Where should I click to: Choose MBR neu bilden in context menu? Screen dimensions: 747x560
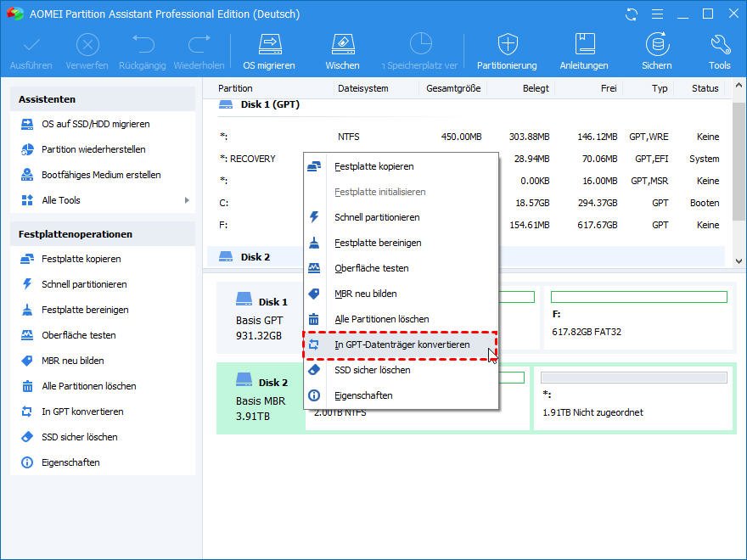(x=401, y=294)
